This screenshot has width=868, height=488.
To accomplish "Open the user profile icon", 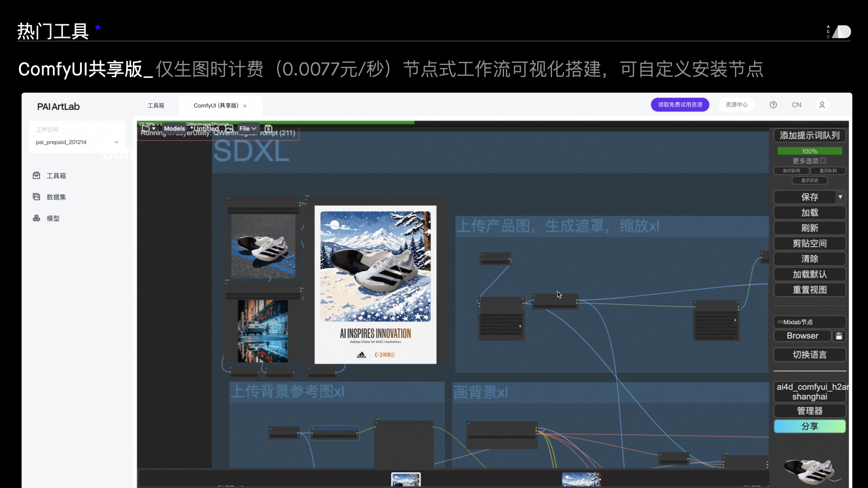I will pyautogui.click(x=822, y=105).
